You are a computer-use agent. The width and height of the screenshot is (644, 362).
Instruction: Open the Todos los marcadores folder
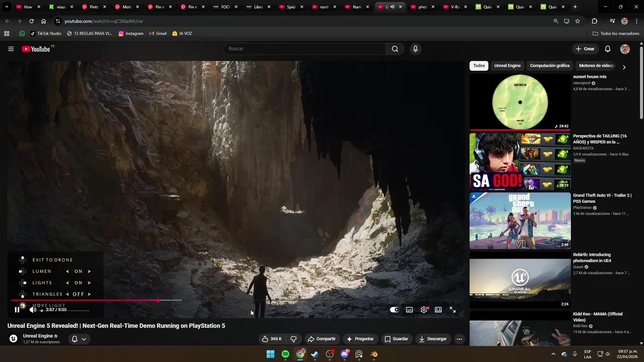pos(616,34)
